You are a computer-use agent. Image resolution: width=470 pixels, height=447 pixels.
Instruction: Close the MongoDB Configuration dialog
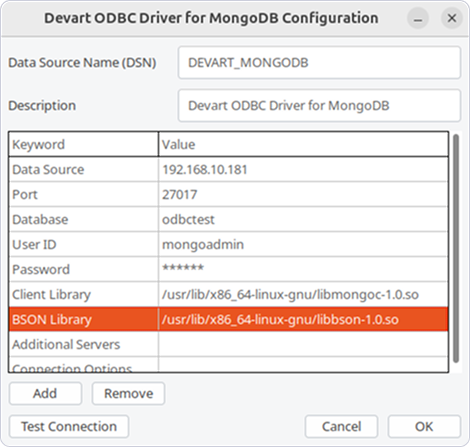(452, 18)
